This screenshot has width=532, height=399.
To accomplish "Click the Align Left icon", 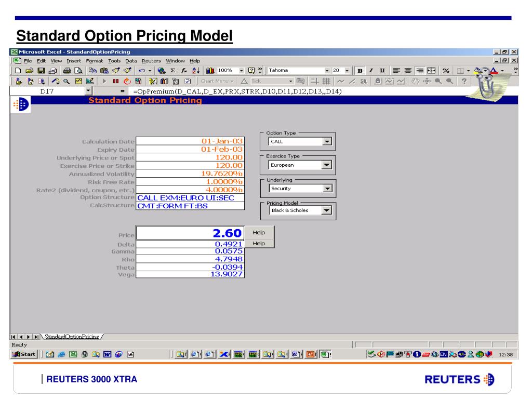I will (x=396, y=70).
